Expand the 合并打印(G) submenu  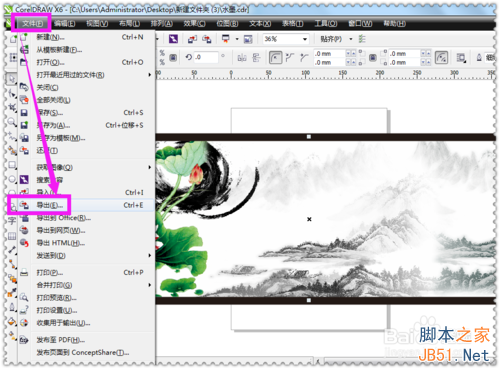click(x=149, y=285)
